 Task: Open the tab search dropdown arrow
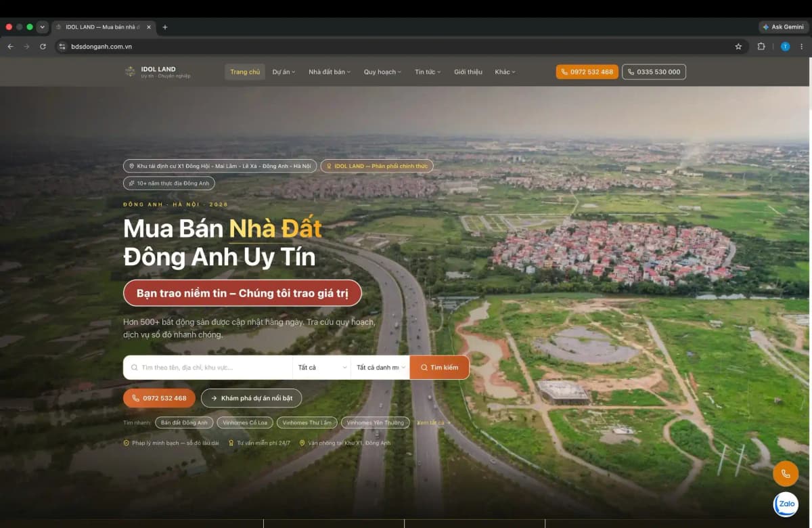point(43,27)
